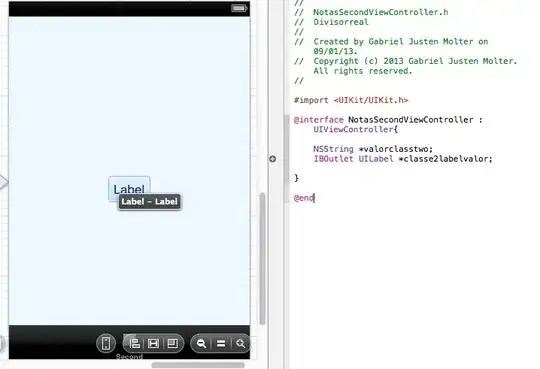The width and height of the screenshot is (540, 369).
Task: Click the segue entry arrow at left edge
Action: point(3,182)
